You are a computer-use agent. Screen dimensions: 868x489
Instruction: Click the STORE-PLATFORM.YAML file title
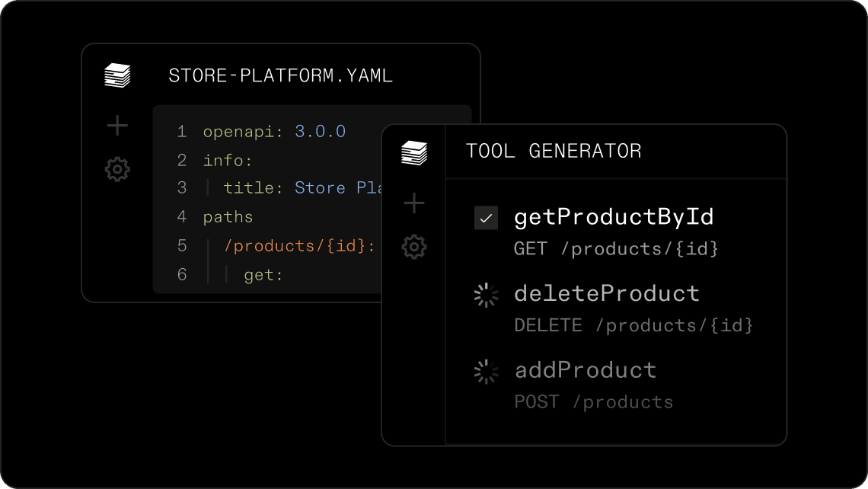pos(280,76)
